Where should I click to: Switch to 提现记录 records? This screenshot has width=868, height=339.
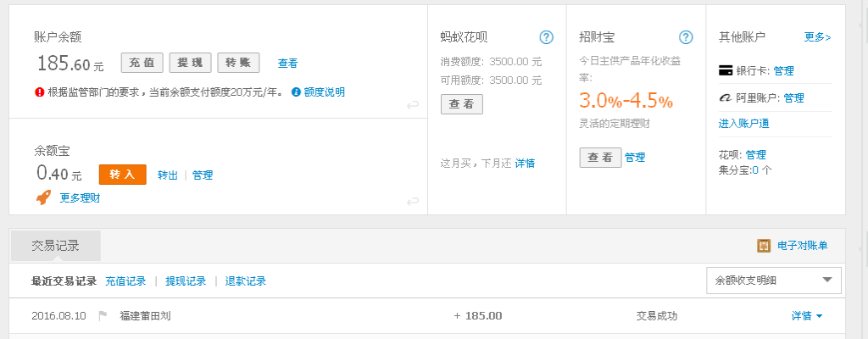coord(186,281)
